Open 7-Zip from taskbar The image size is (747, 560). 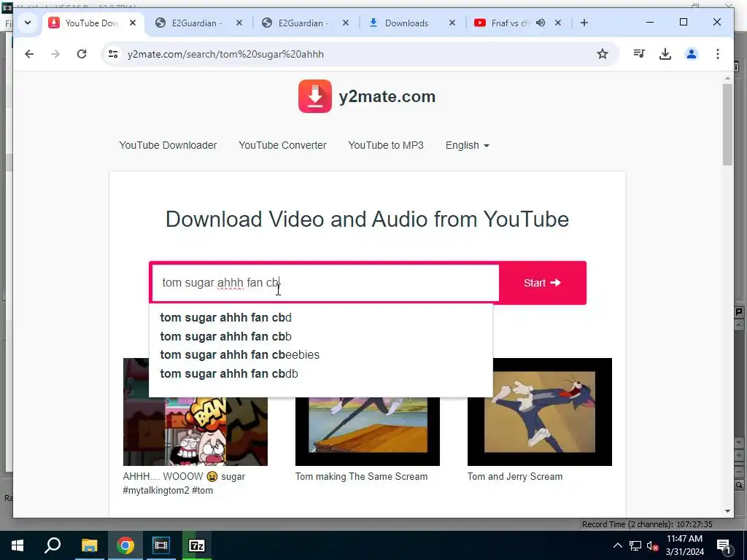pyautogui.click(x=197, y=545)
